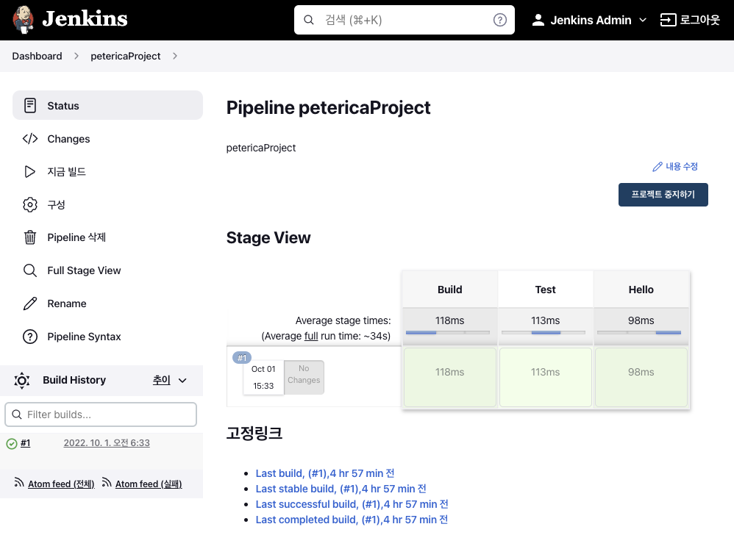Open the Status menu item
This screenshot has width=734, height=560.
pos(107,105)
